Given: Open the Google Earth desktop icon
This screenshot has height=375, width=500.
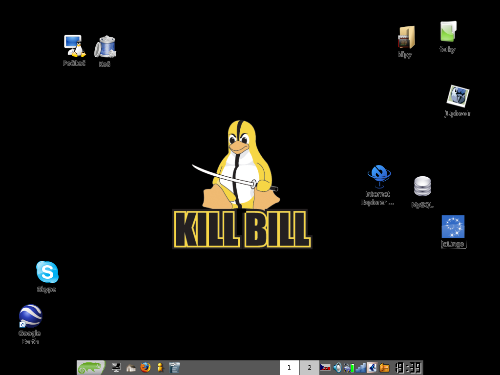Looking at the screenshot, I should 30,324.
